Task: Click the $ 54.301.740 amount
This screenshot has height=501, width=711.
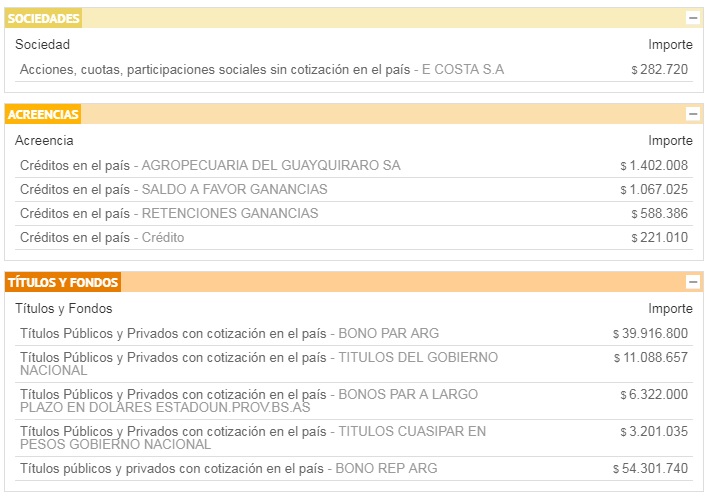Action: (650, 468)
